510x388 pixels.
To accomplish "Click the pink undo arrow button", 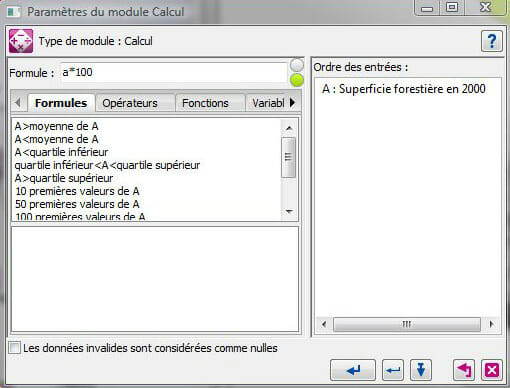I will click(x=464, y=370).
